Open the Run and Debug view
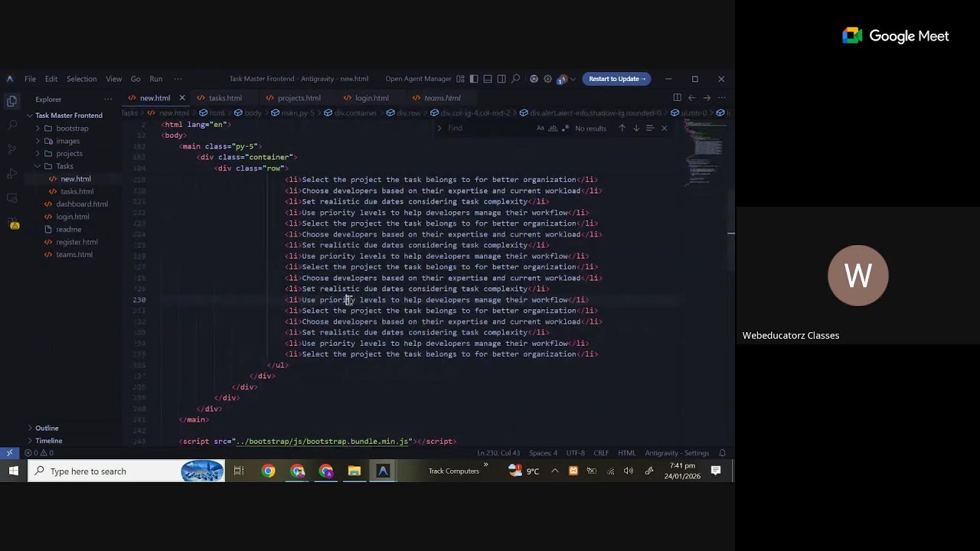The height and width of the screenshot is (551, 980). pos(12,174)
